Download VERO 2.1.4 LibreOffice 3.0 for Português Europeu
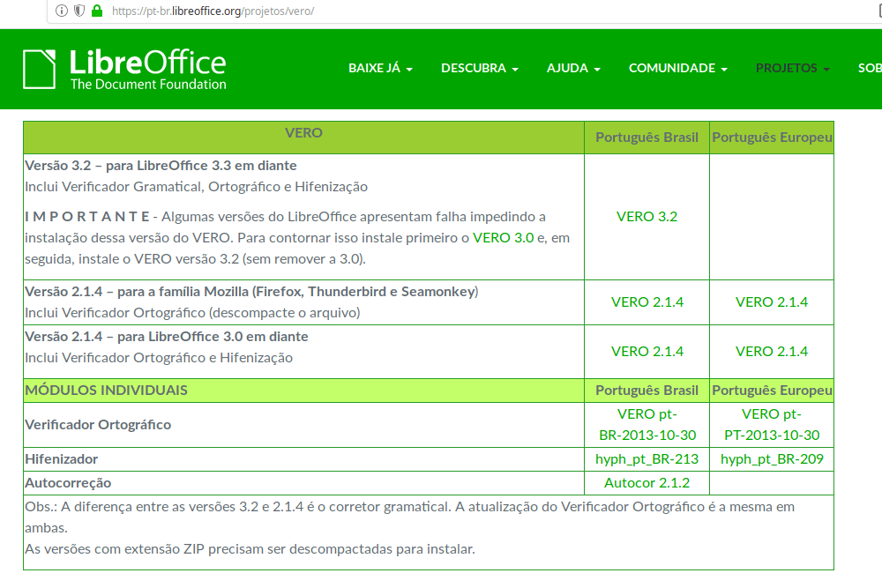Image resolution: width=882 pixels, height=588 pixels. pyautogui.click(x=771, y=352)
